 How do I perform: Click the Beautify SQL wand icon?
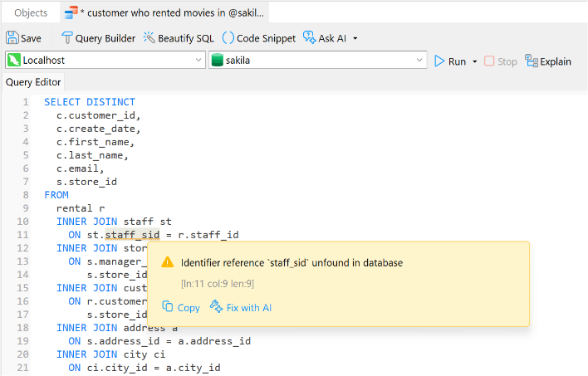tap(149, 37)
